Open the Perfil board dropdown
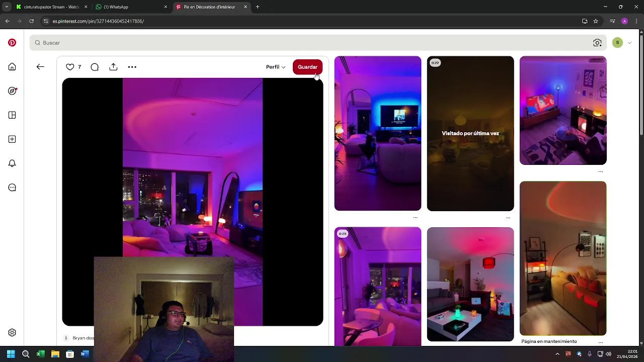The width and height of the screenshot is (644, 362). point(276,67)
